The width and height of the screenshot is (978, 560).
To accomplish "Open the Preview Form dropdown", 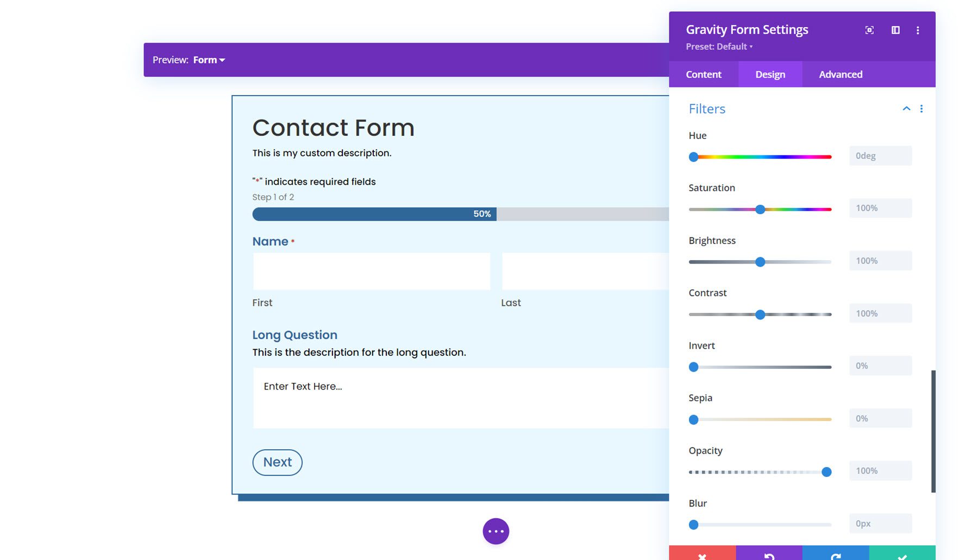I will coord(209,60).
